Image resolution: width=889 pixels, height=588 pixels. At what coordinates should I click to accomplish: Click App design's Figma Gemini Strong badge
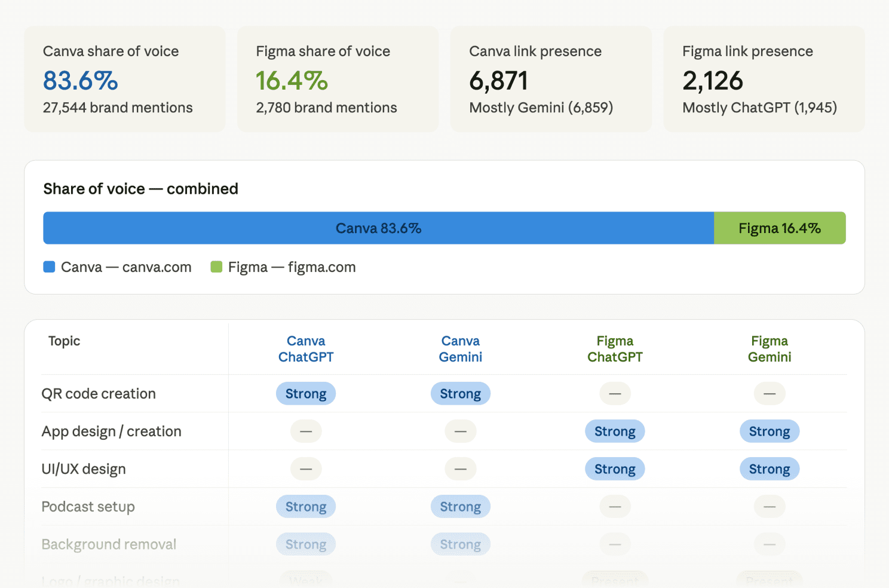pos(770,431)
